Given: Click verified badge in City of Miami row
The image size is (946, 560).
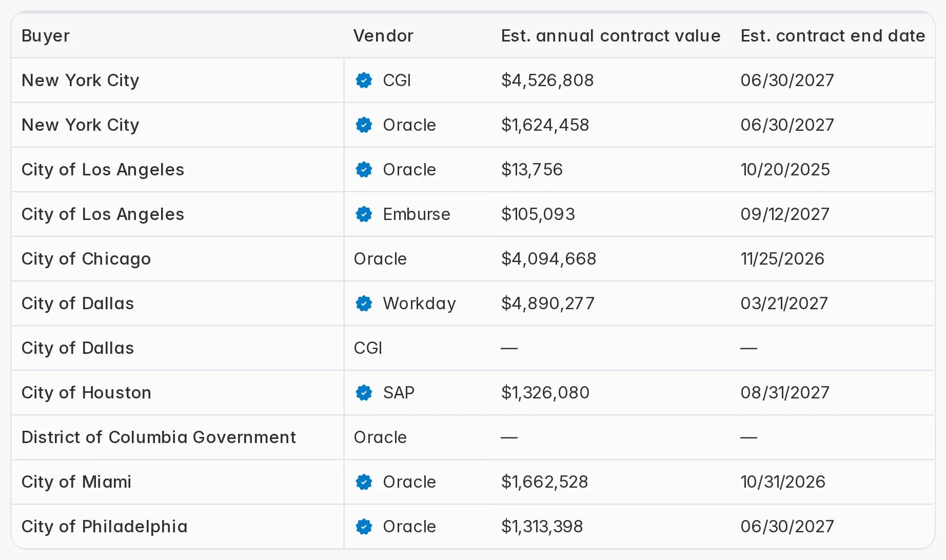Looking at the screenshot, I should [364, 482].
